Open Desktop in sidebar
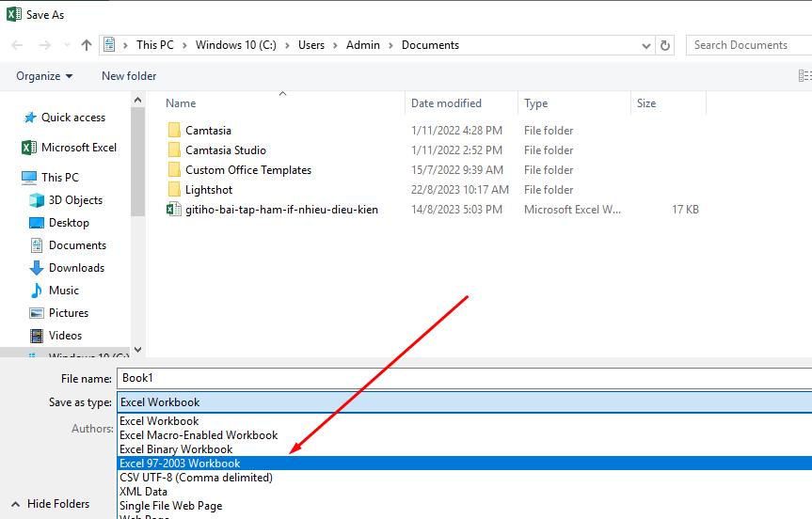This screenshot has height=519, width=812. click(69, 223)
